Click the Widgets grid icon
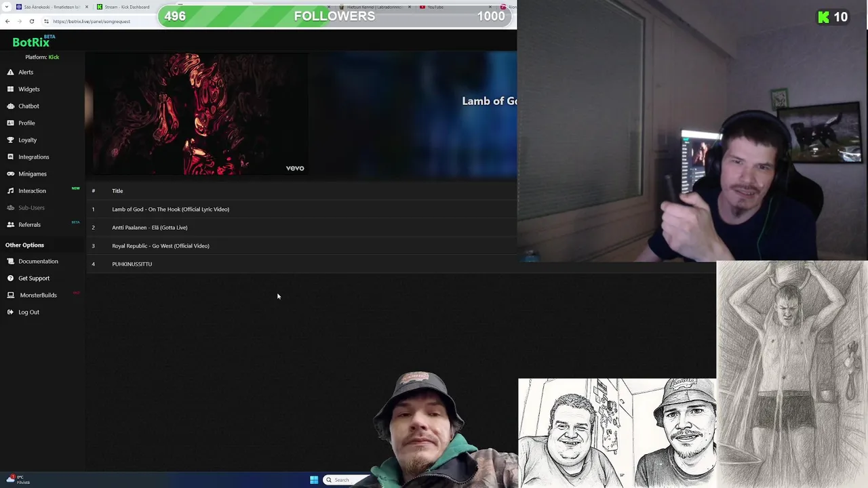This screenshot has height=488, width=868. pyautogui.click(x=11, y=89)
